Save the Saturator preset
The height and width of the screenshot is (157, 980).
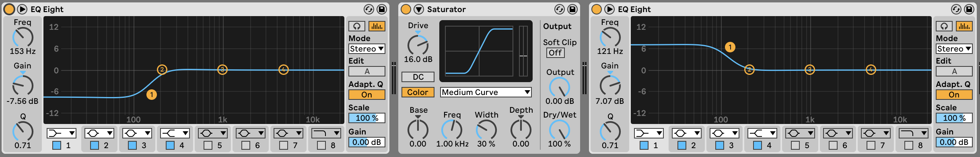point(572,9)
